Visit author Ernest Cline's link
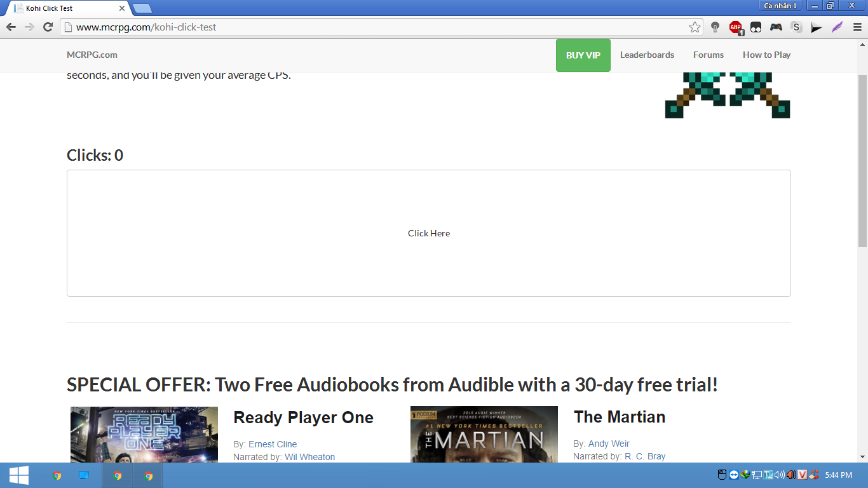 [273, 444]
